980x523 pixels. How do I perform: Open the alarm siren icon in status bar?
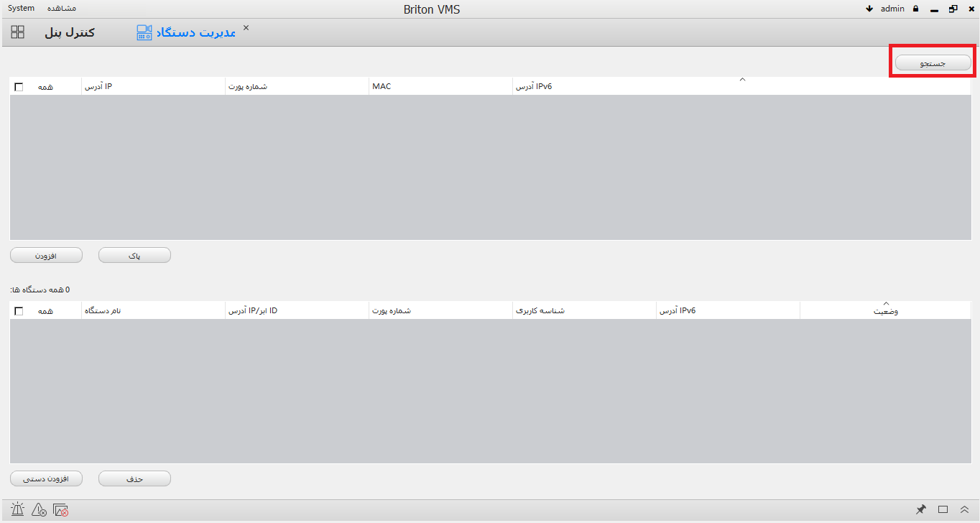(17, 510)
